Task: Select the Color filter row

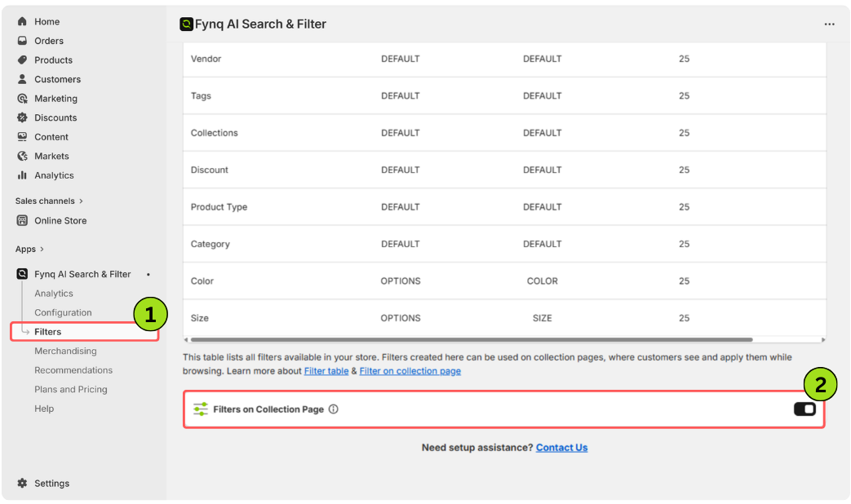Action: coord(504,281)
